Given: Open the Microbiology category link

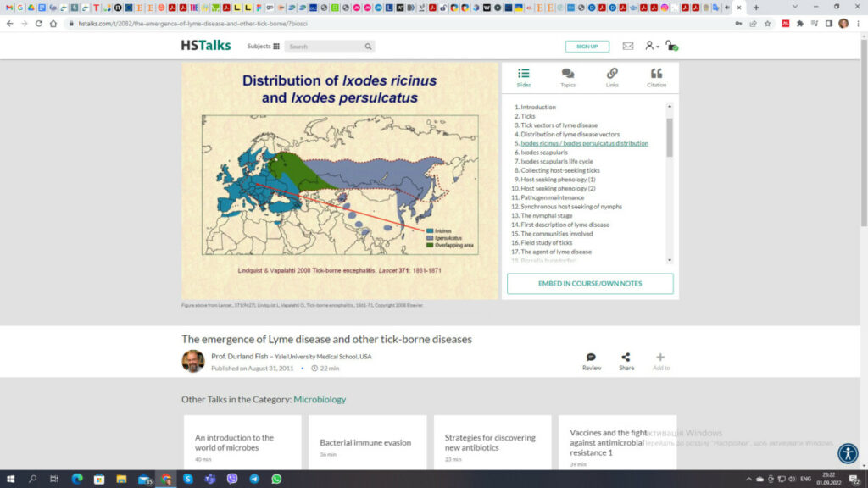Looking at the screenshot, I should click(x=320, y=399).
